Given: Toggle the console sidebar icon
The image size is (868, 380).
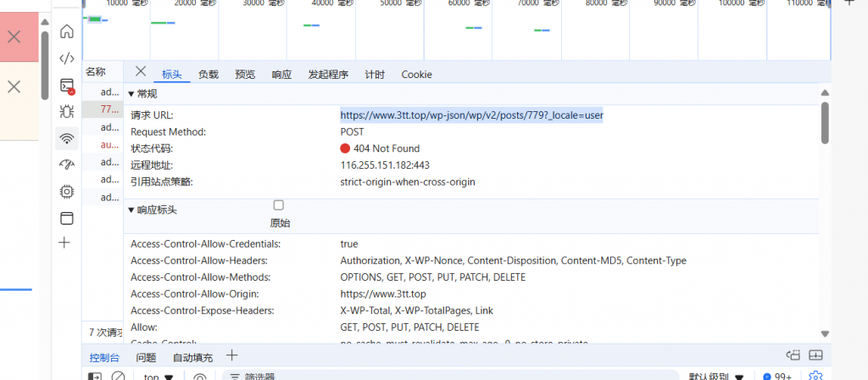Looking at the screenshot, I should [95, 377].
